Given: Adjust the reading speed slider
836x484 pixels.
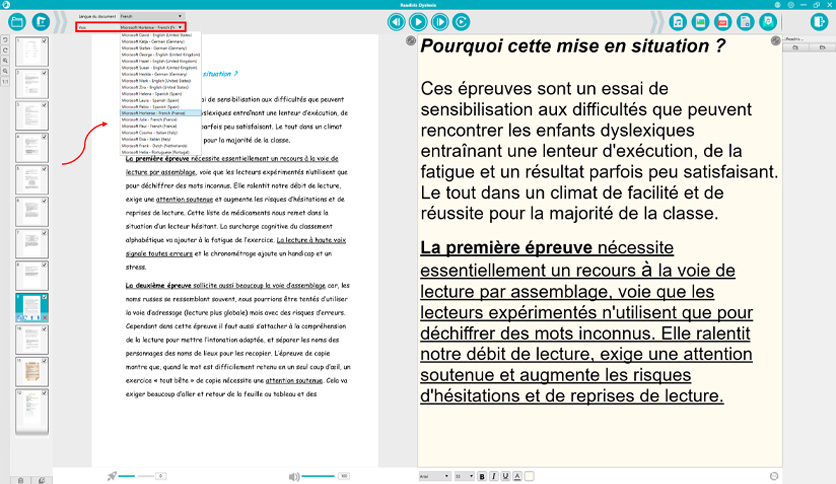Looking at the screenshot, I should 136,476.
